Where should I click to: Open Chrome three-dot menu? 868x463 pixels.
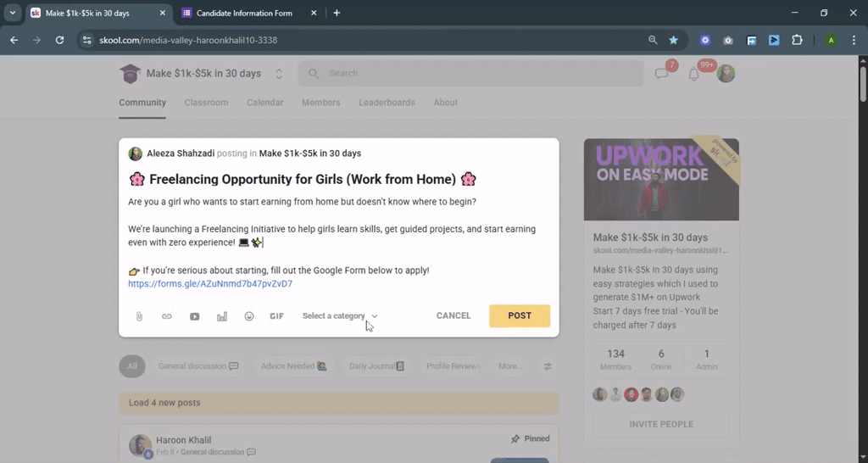854,40
